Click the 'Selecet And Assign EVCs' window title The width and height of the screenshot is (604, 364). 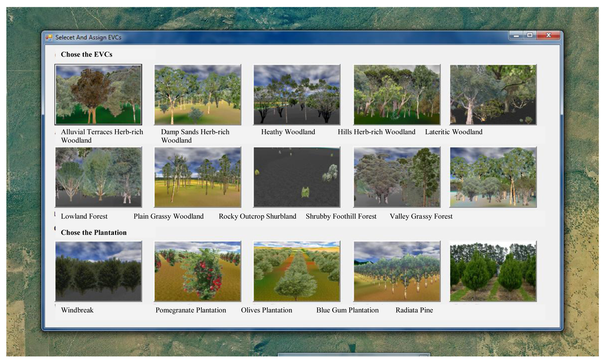[x=88, y=37]
